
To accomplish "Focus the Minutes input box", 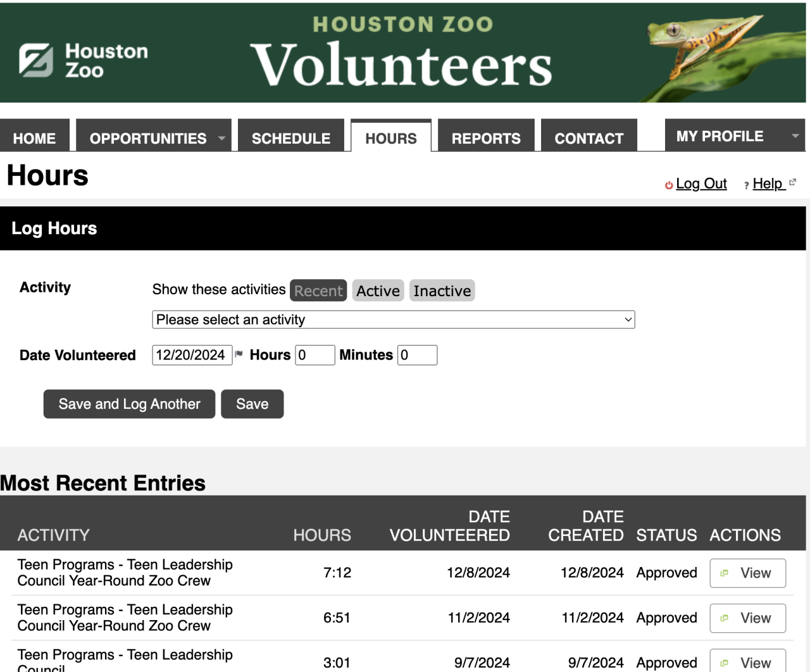I will coord(417,355).
